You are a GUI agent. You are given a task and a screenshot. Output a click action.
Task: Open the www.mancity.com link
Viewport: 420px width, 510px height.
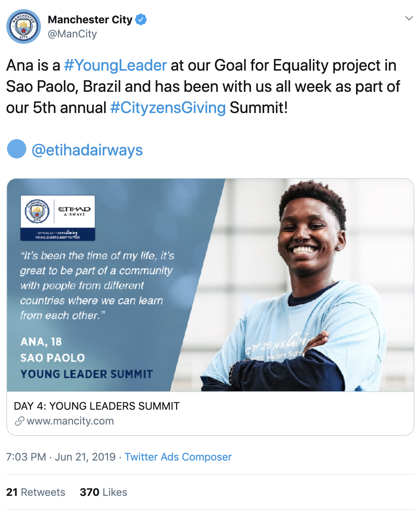pyautogui.click(x=70, y=421)
